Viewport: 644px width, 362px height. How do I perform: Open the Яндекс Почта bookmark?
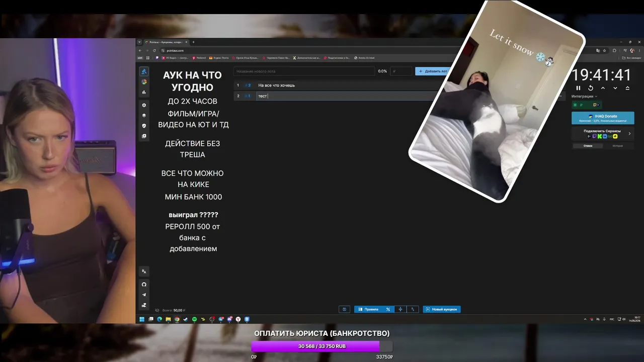click(x=218, y=58)
